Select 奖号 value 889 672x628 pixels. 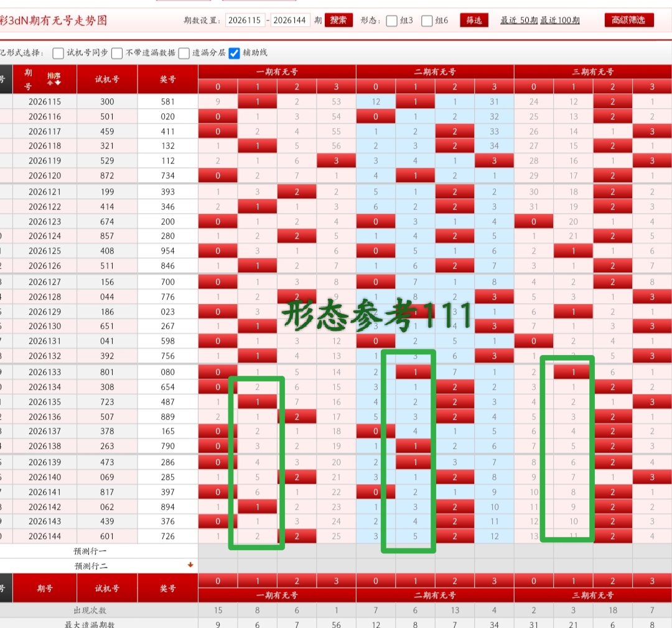(x=167, y=417)
